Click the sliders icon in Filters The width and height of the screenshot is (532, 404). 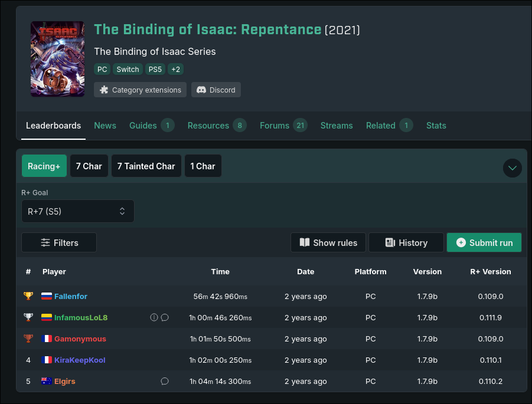coord(45,242)
